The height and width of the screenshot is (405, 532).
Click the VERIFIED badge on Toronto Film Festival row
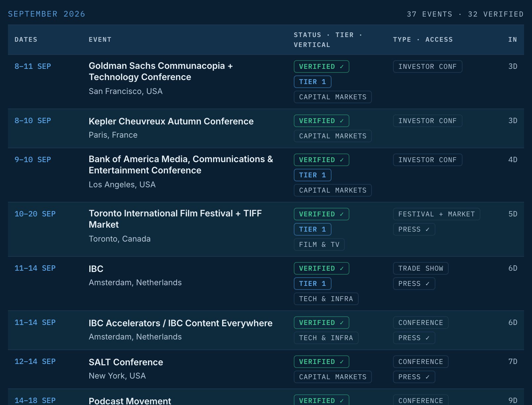coord(322,214)
